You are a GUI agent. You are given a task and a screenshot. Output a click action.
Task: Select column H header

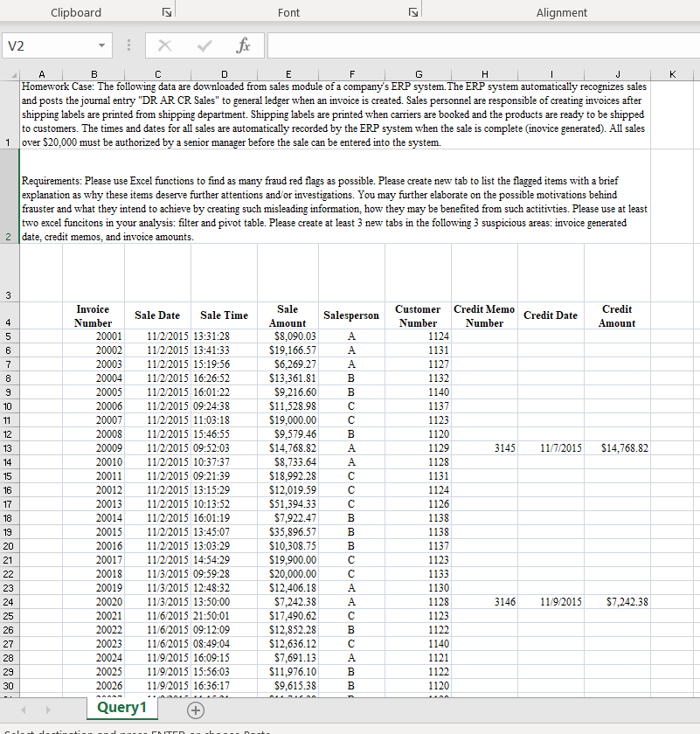point(485,74)
